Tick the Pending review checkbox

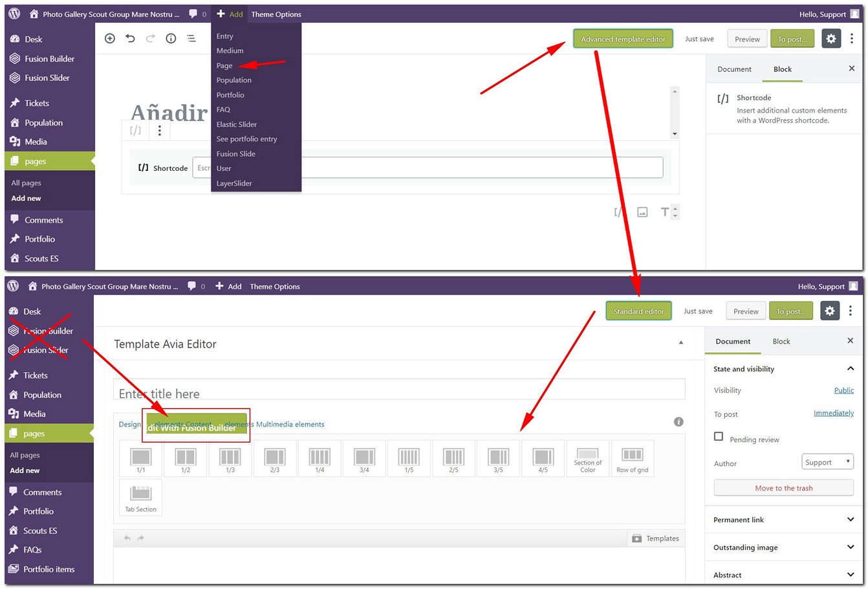tap(719, 436)
